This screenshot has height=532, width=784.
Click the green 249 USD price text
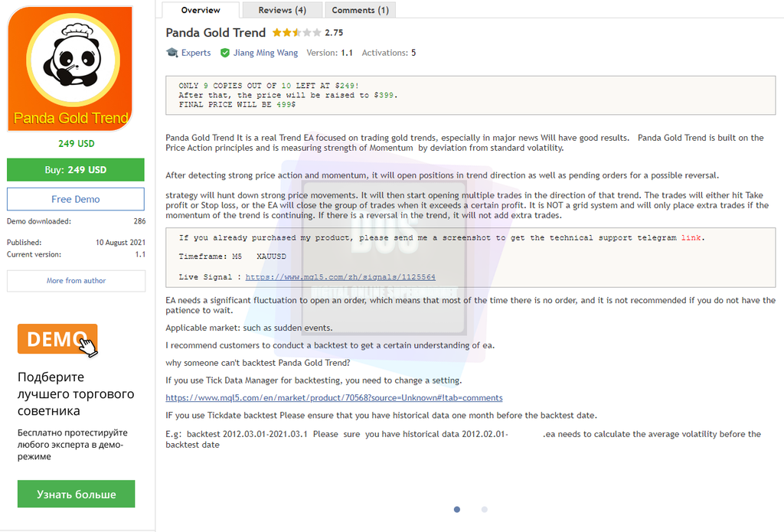coord(76,144)
